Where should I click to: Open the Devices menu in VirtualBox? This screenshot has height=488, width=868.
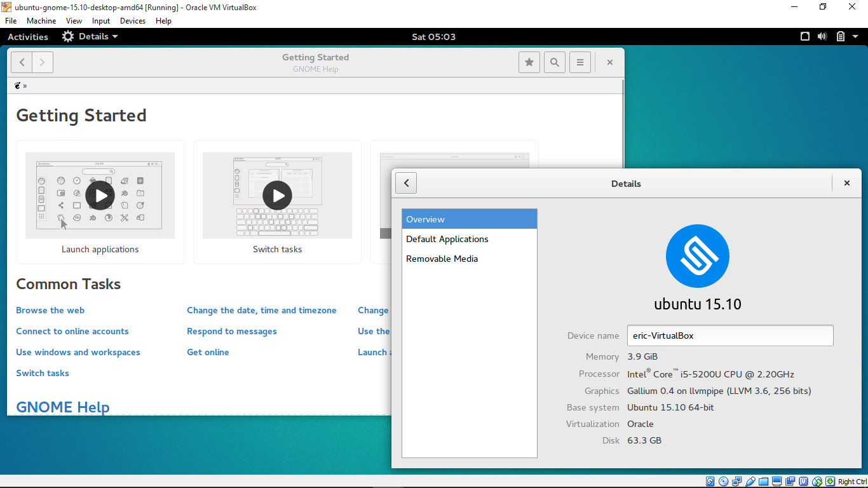click(132, 20)
